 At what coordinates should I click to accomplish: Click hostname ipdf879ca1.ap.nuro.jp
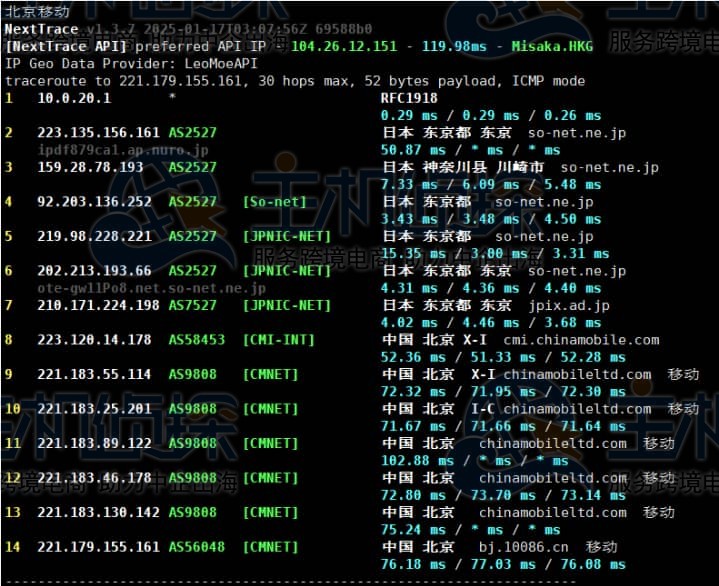click(112, 149)
